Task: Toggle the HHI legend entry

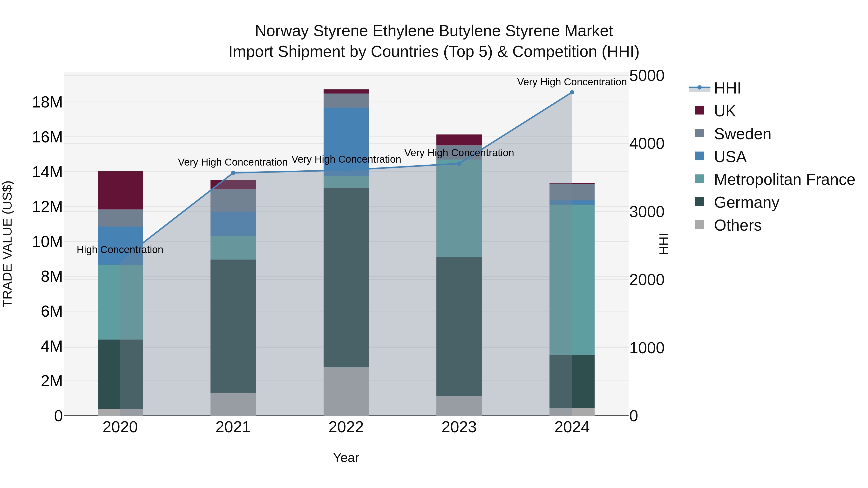Action: pyautogui.click(x=715, y=88)
